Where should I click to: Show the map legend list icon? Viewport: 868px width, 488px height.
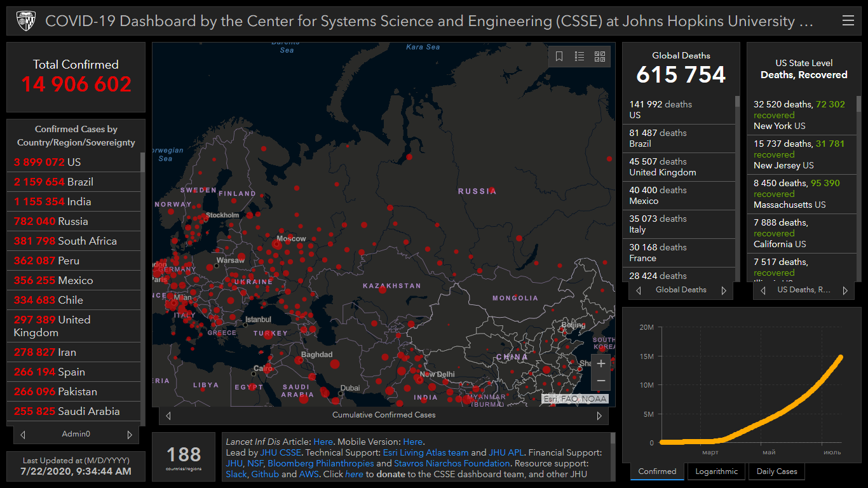coord(580,57)
